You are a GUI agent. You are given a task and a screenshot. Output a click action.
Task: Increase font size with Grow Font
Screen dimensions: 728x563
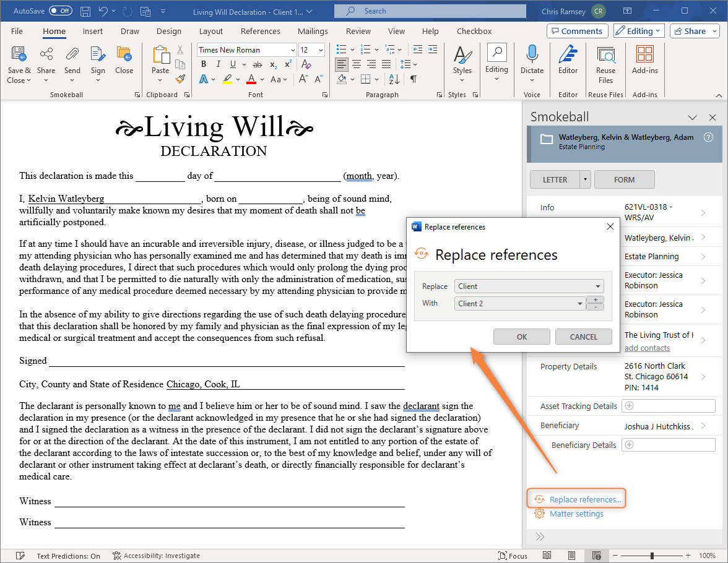[x=303, y=79]
